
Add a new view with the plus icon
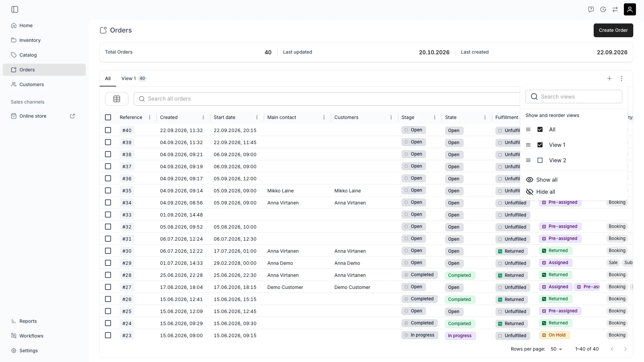coord(609,78)
